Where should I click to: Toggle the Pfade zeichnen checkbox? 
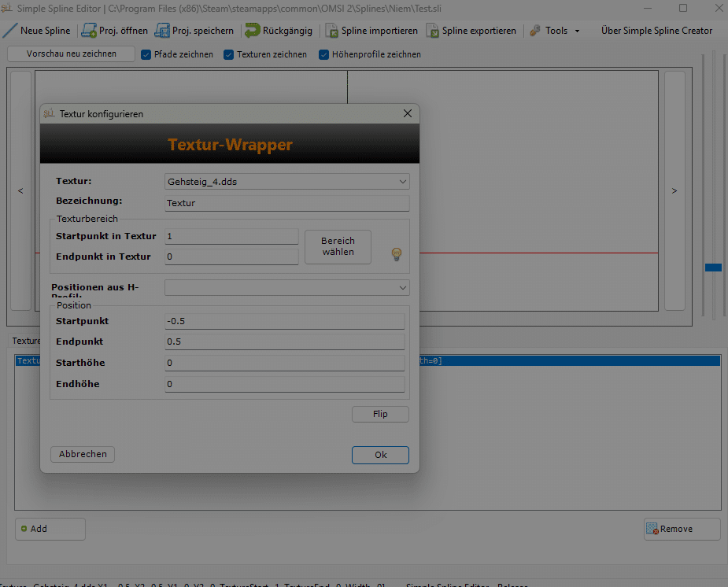pyautogui.click(x=146, y=54)
